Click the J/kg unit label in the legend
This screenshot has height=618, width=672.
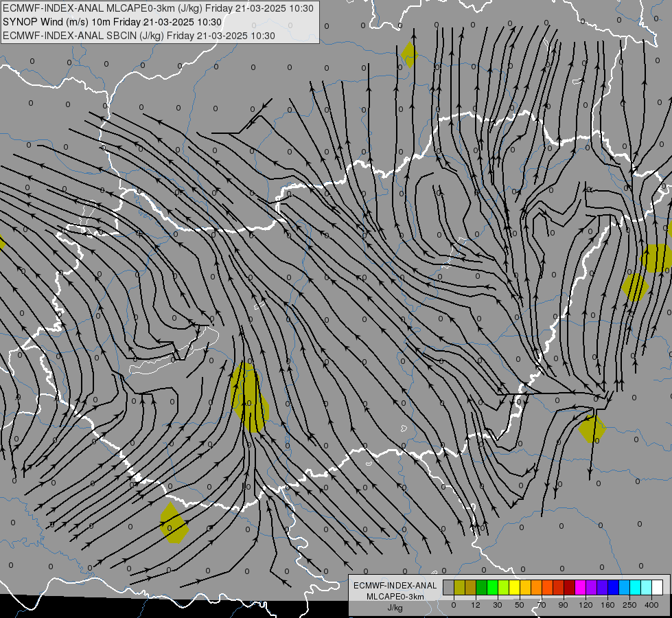[395, 608]
